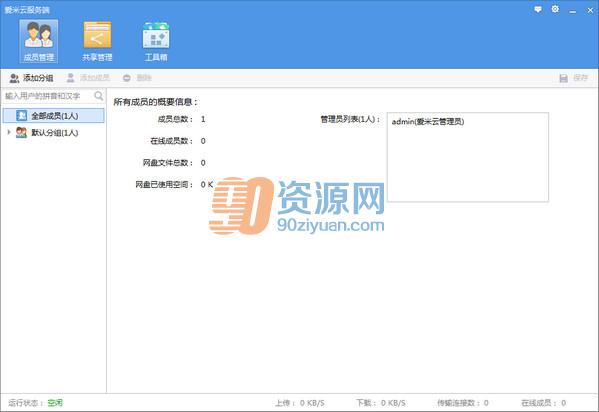Open the settings gear in title bar

(555, 9)
